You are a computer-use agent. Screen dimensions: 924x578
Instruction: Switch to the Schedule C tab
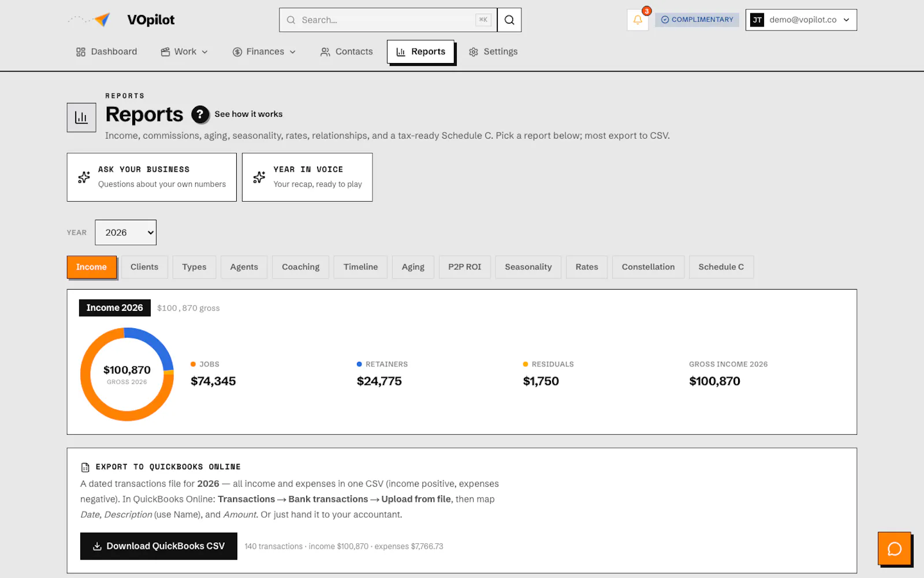pos(721,267)
